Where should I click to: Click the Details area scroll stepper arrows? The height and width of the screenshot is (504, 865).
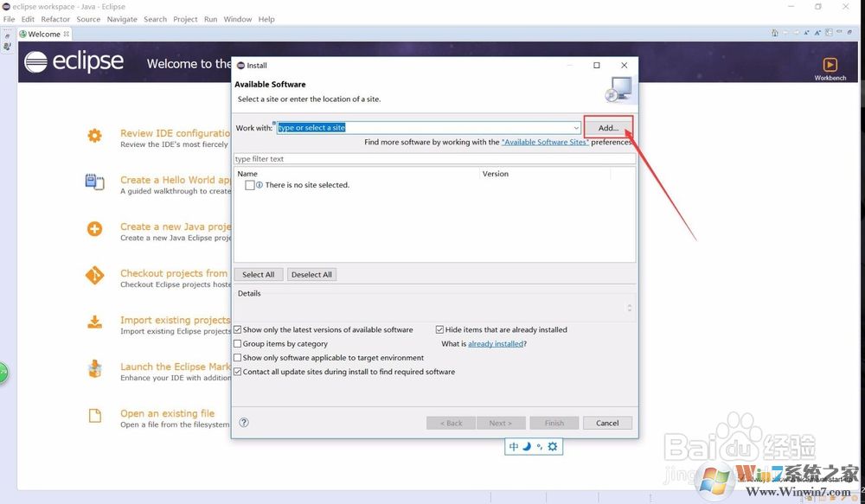tap(630, 308)
